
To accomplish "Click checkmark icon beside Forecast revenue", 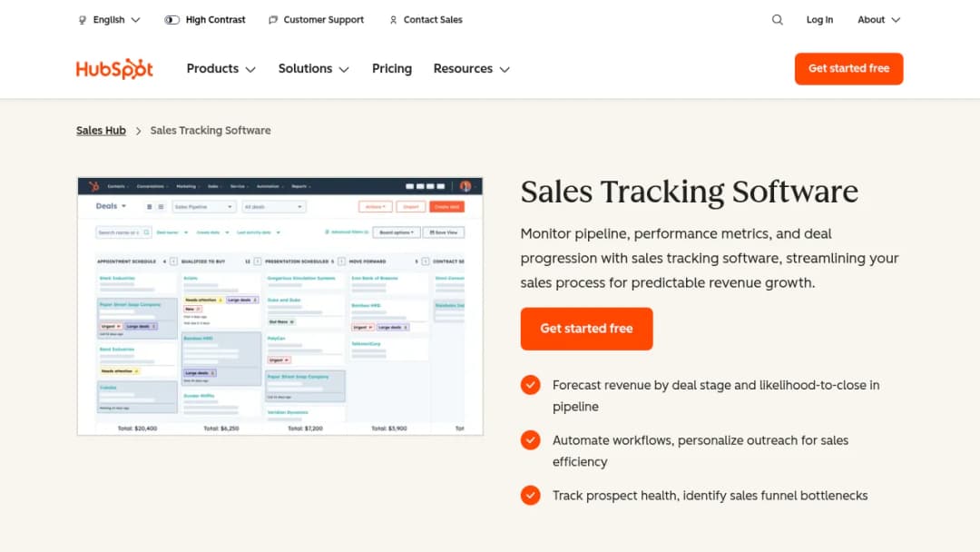I will (x=531, y=385).
